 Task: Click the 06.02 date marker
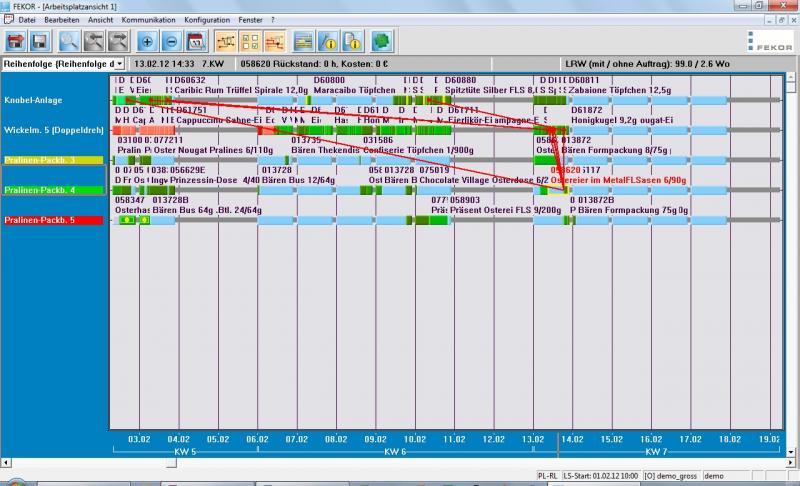[x=257, y=439]
